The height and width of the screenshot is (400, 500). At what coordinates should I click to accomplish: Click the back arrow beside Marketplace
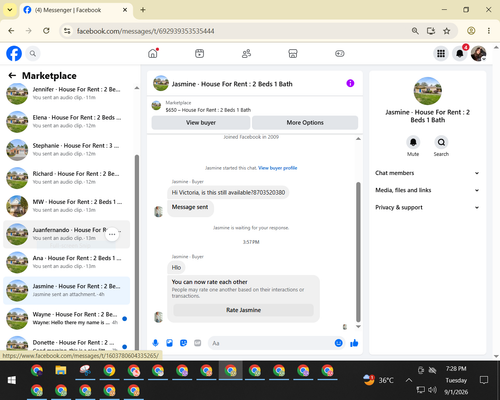(12, 76)
